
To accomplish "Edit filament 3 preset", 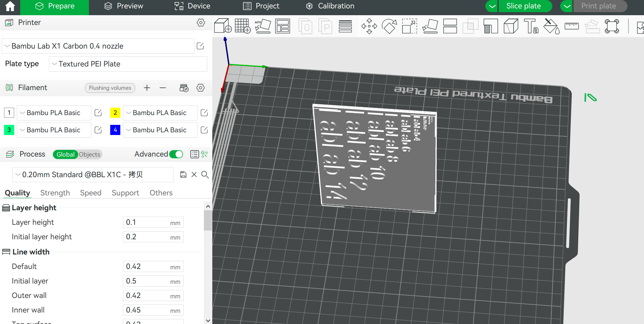I will click(x=98, y=130).
